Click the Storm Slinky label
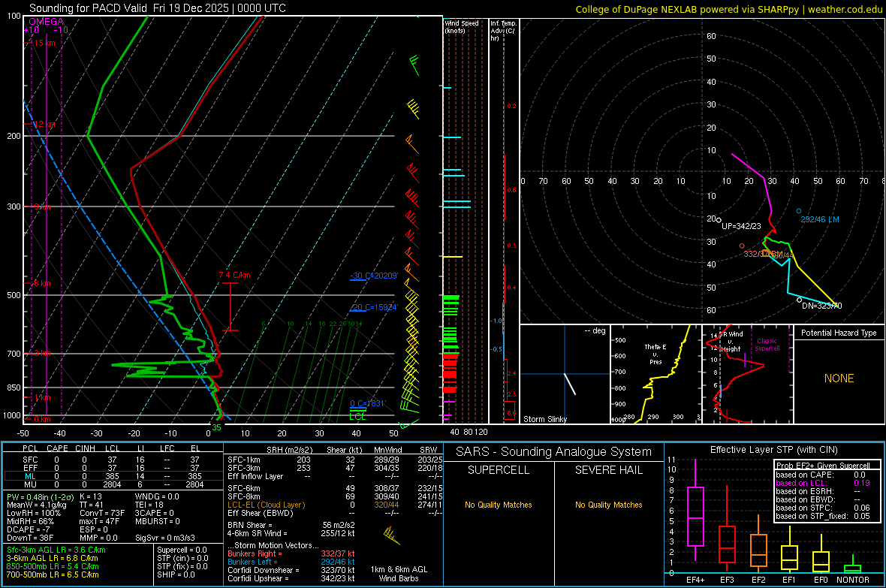Viewport: 886px width, 588px height. coord(544,419)
